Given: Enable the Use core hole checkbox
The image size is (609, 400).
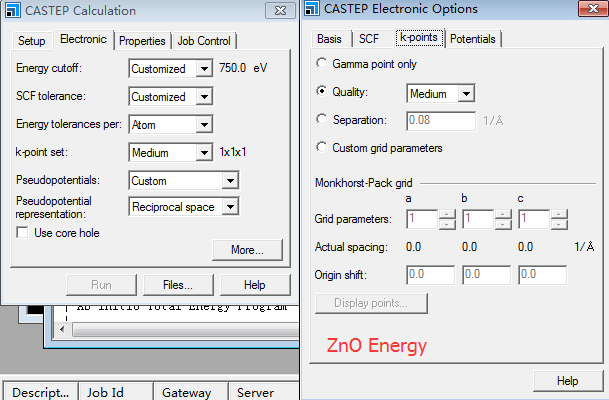Looking at the screenshot, I should coord(22,233).
